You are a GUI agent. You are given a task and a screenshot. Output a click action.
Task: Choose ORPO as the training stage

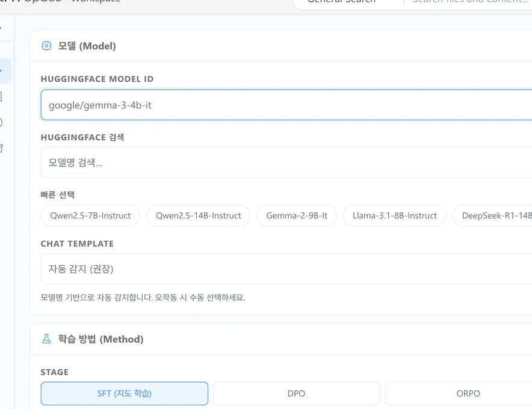point(468,393)
